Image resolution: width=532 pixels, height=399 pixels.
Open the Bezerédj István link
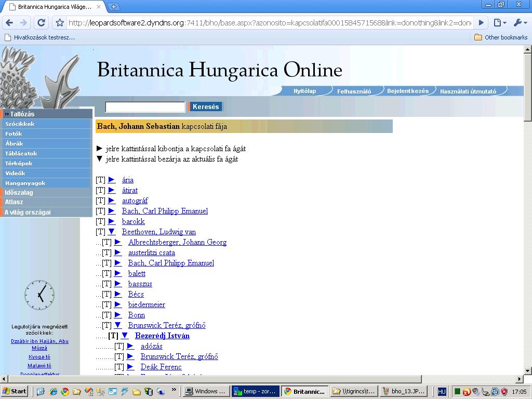162,336
